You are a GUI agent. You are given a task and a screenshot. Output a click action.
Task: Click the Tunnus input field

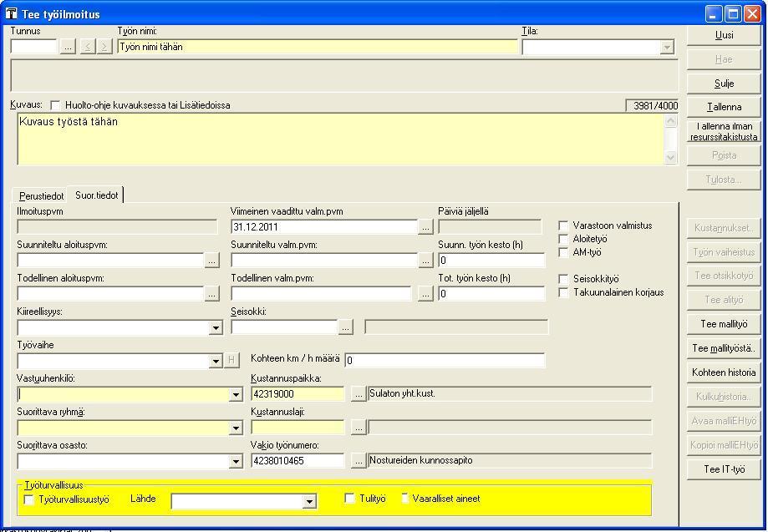pyautogui.click(x=33, y=47)
